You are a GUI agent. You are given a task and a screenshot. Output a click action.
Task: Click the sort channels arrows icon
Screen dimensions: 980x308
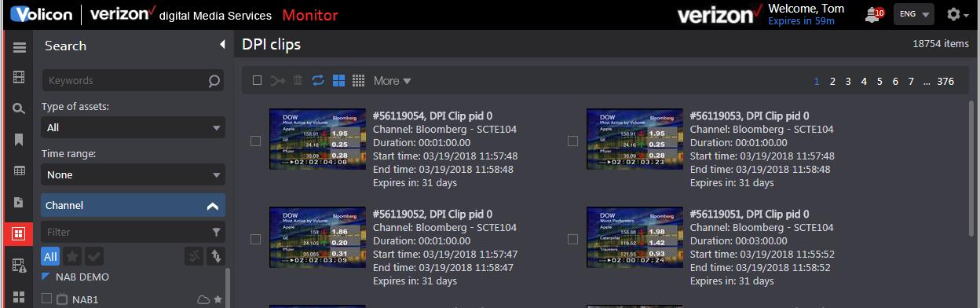click(x=217, y=256)
